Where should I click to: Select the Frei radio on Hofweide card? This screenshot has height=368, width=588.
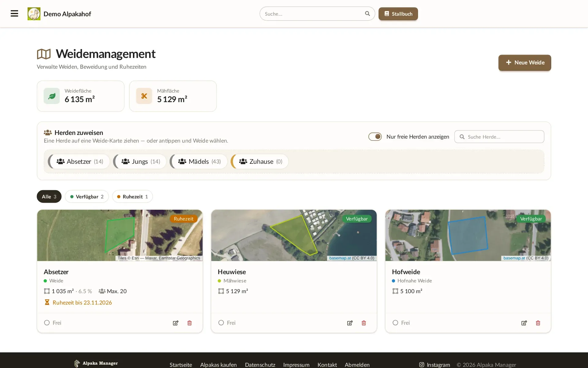tap(395, 323)
